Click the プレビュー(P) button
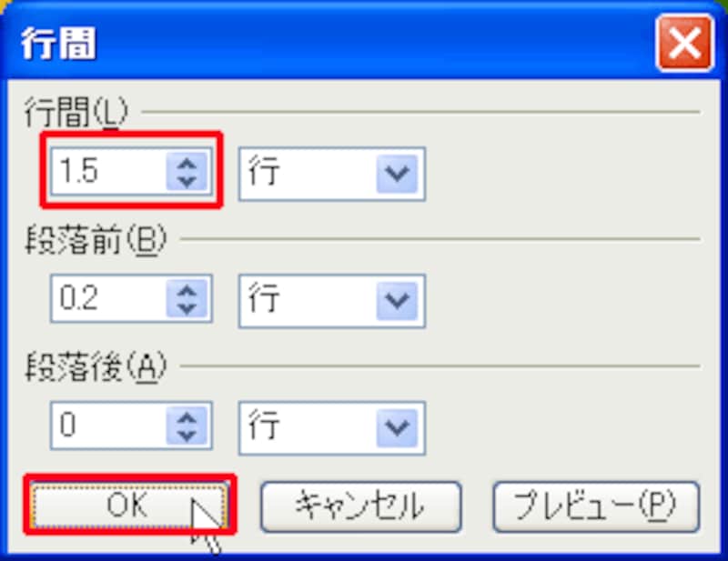 tap(596, 506)
